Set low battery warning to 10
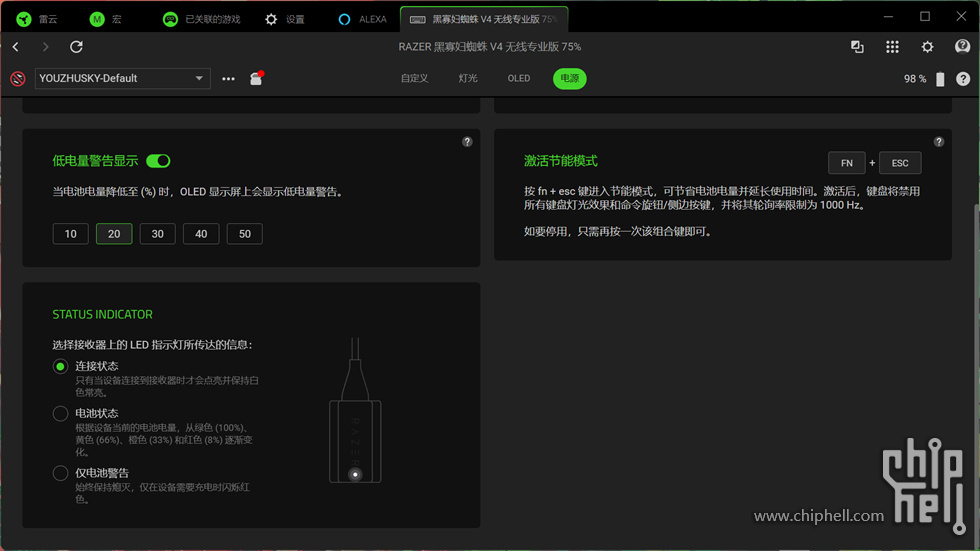Image resolution: width=980 pixels, height=551 pixels. click(x=71, y=234)
